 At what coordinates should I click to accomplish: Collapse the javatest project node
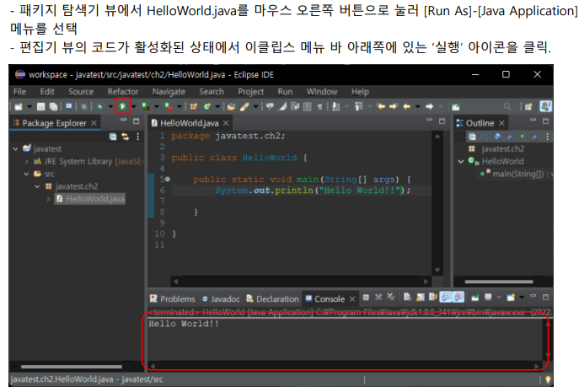coord(15,148)
